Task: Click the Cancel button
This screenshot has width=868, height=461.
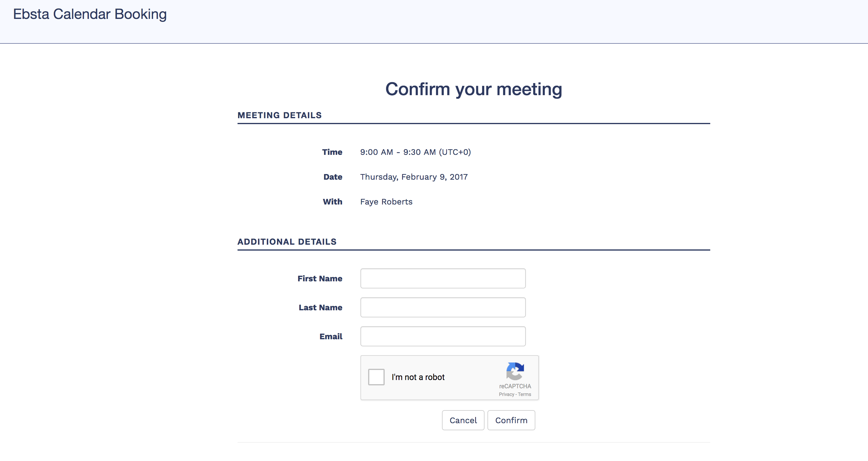Action: tap(463, 420)
